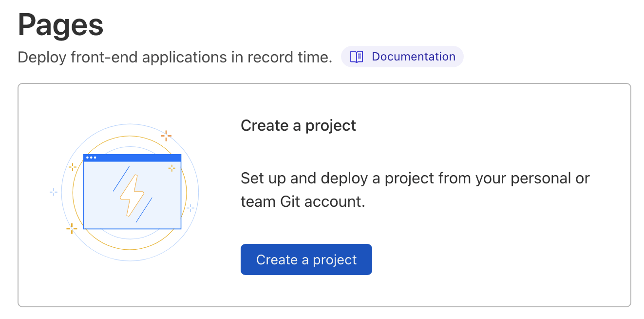Click the deploy front-end applications tagline

coord(175,57)
